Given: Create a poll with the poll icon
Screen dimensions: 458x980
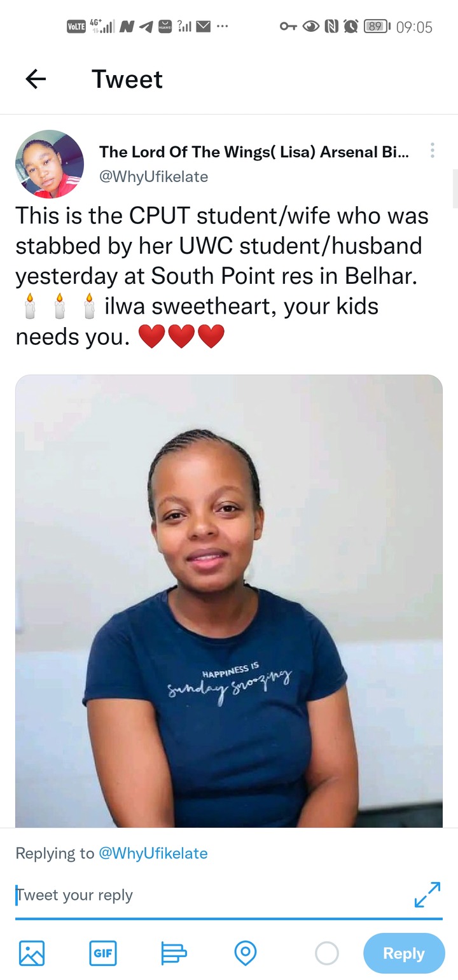Looking at the screenshot, I should point(174,953).
